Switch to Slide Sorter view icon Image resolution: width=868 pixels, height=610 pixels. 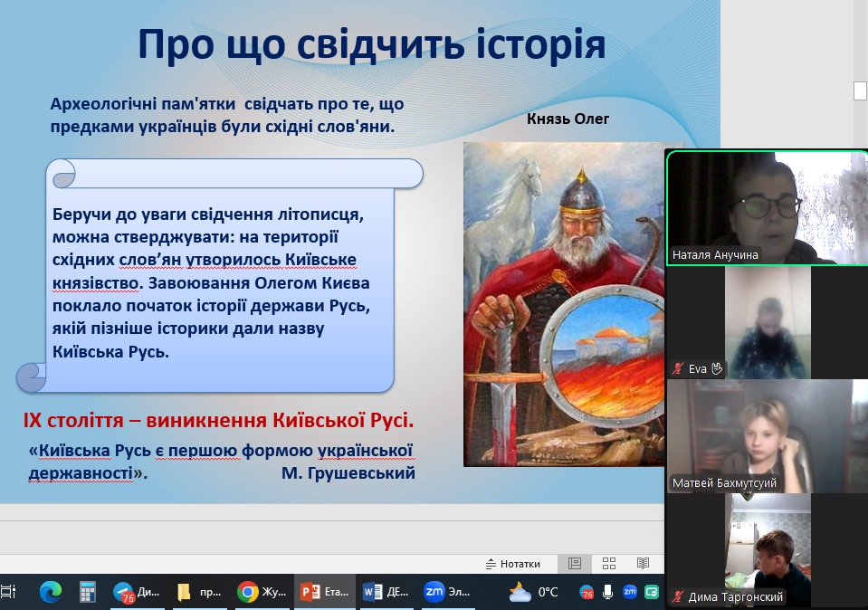(609, 564)
